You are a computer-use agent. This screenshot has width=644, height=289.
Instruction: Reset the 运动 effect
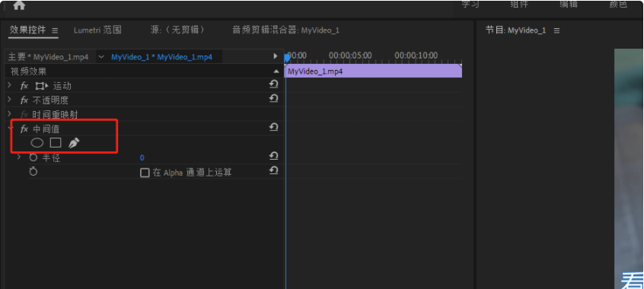click(x=273, y=84)
